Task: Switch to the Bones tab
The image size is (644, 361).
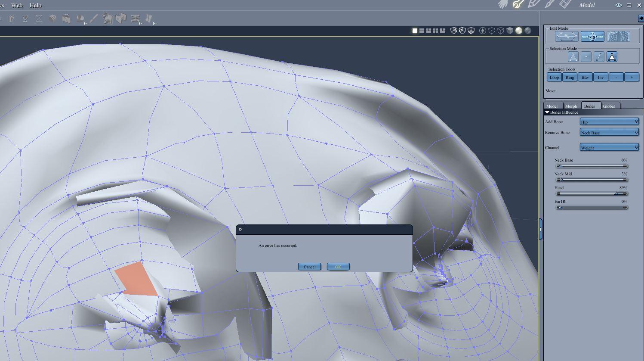Action: (x=590, y=106)
